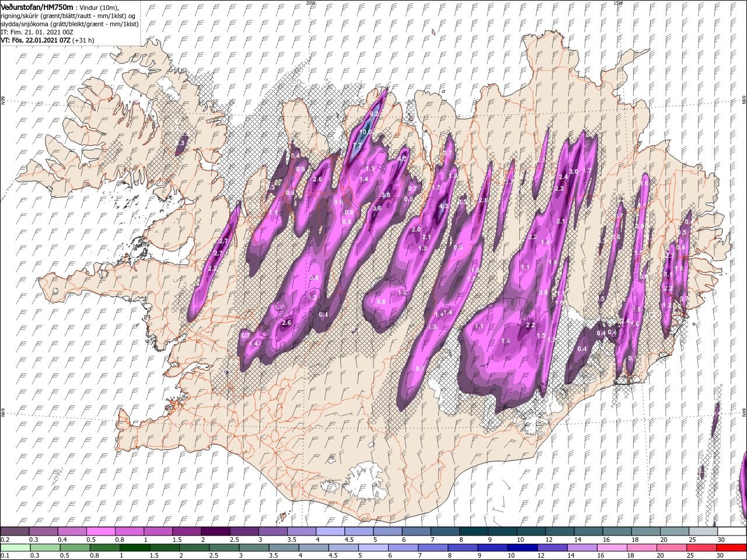Click the valid time 'VT: Fös. 22.01.2021 07Z (+31 h)'

click(47, 40)
